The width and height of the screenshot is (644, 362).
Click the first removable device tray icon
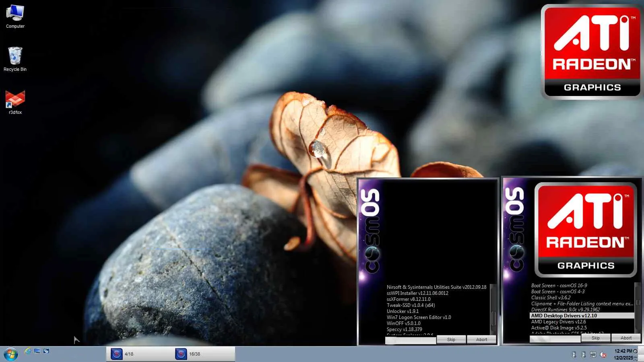[x=574, y=354]
